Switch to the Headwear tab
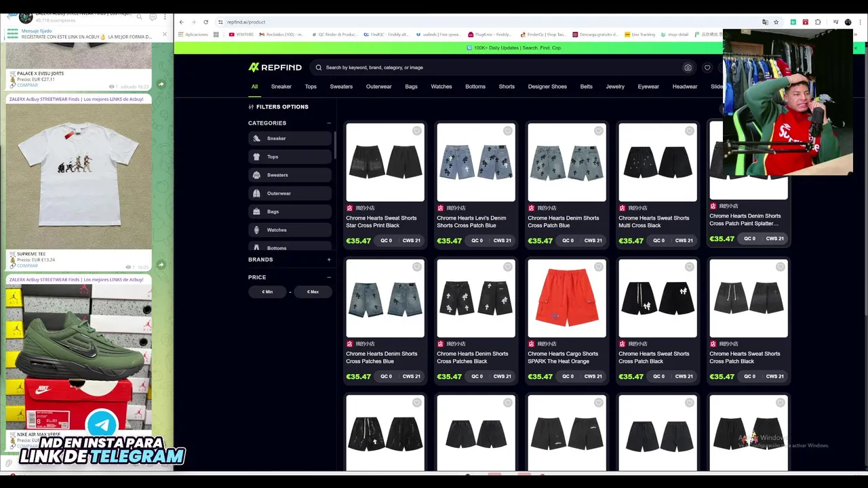This screenshot has width=868, height=488. tap(685, 87)
